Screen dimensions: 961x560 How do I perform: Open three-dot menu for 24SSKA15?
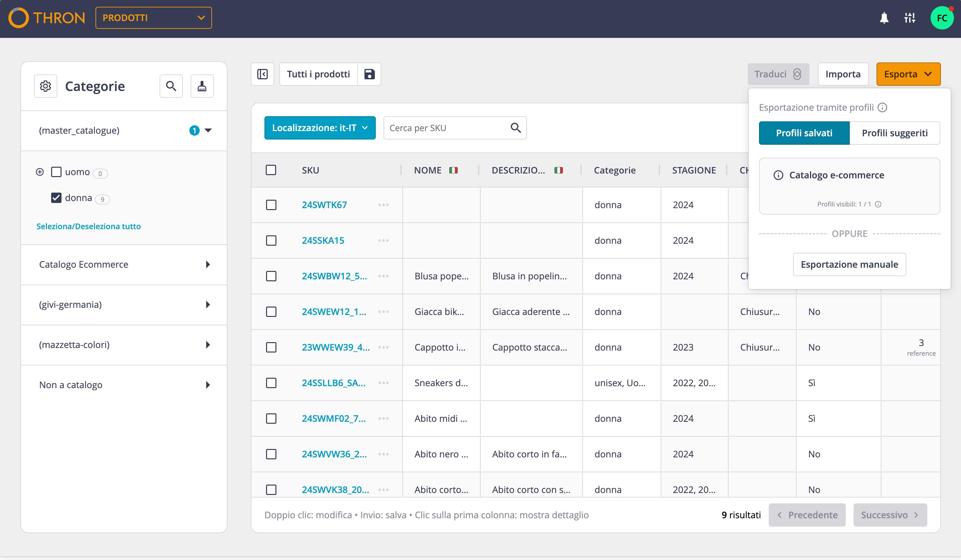point(384,241)
